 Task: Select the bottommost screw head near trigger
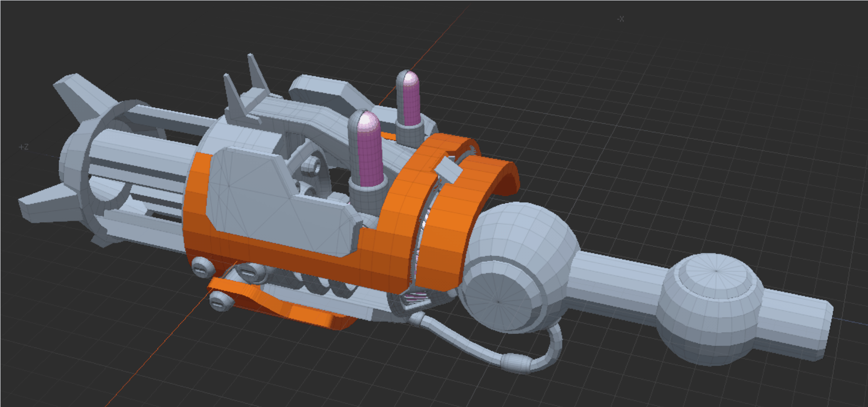pyautogui.click(x=220, y=301)
